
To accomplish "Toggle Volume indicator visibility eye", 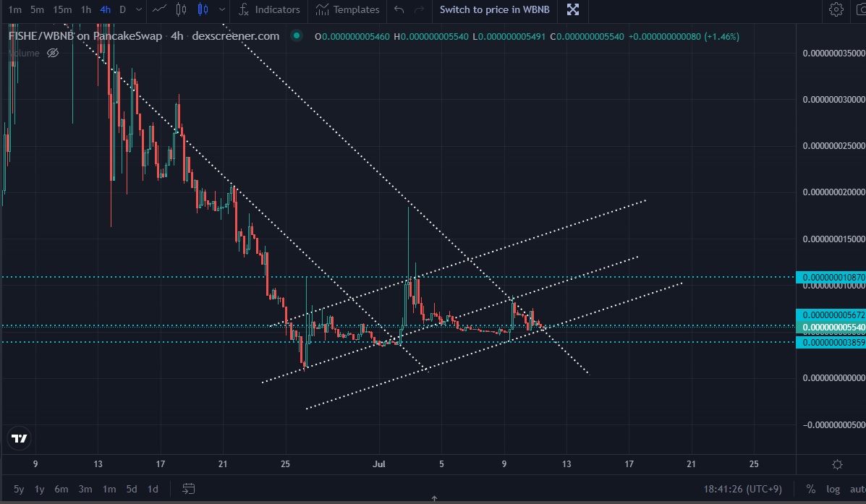I will coord(53,53).
